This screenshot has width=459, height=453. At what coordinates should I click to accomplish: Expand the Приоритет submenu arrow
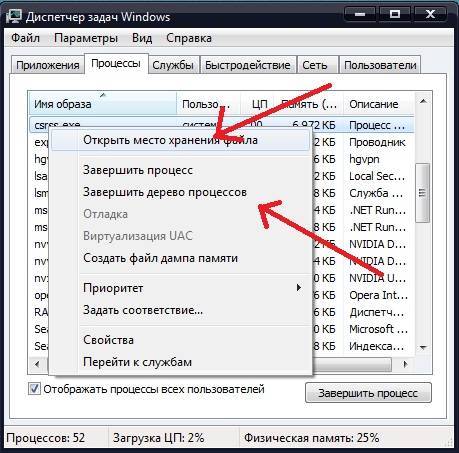tap(299, 287)
